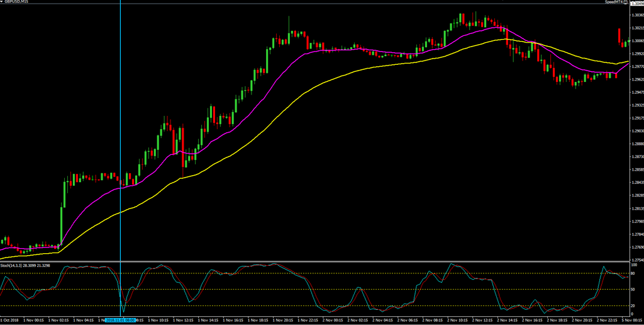Click the 2 Nov 06:15 time axis label
Image resolution: width=644 pixels, height=325 pixels.
tap(408, 320)
